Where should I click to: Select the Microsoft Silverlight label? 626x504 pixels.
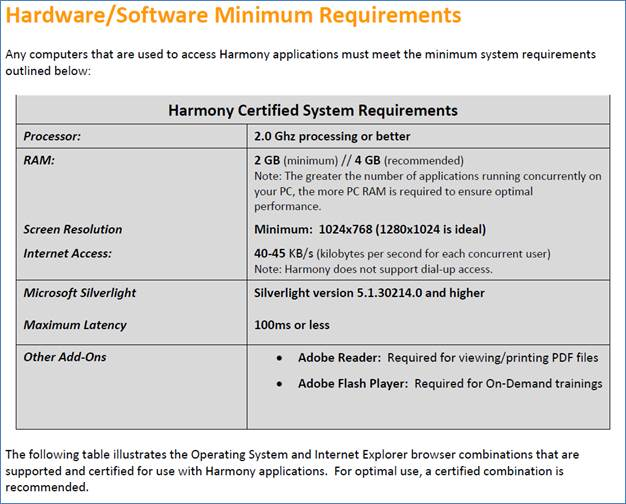(x=80, y=293)
